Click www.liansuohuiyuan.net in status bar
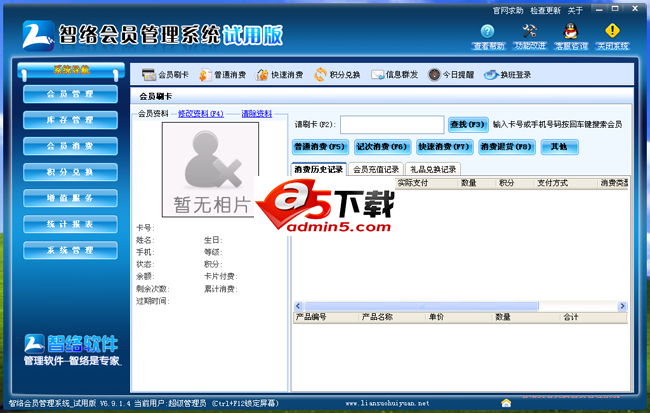Viewport: 650px width, 413px height. [x=388, y=403]
